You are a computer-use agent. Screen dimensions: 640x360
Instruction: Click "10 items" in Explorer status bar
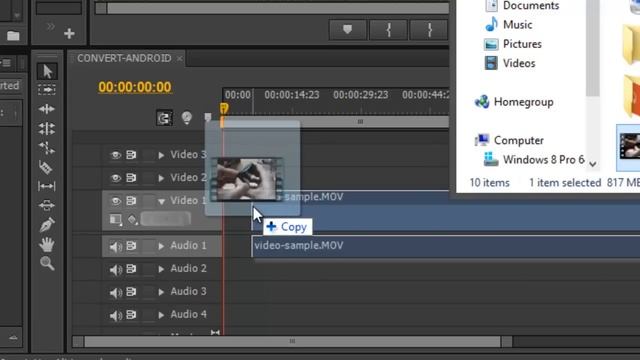pos(489,182)
